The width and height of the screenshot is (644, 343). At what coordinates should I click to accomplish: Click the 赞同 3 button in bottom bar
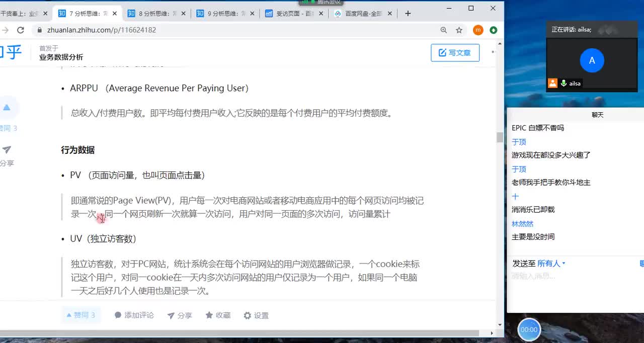[81, 315]
